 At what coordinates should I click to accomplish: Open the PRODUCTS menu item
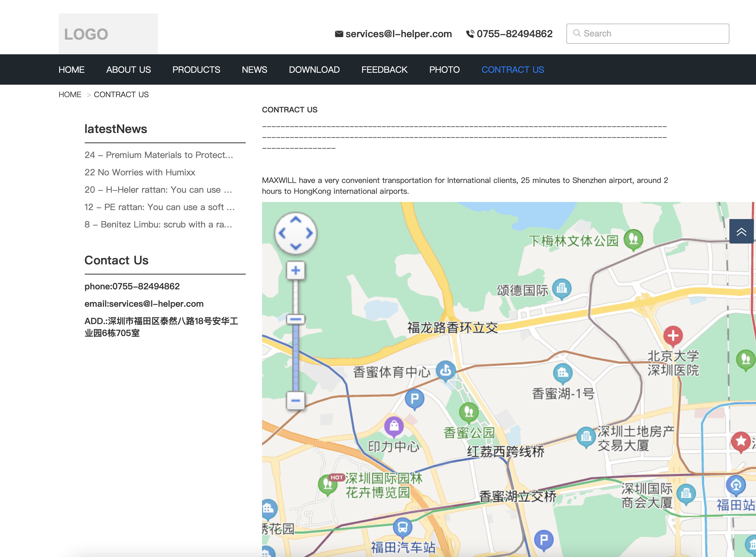tap(196, 69)
